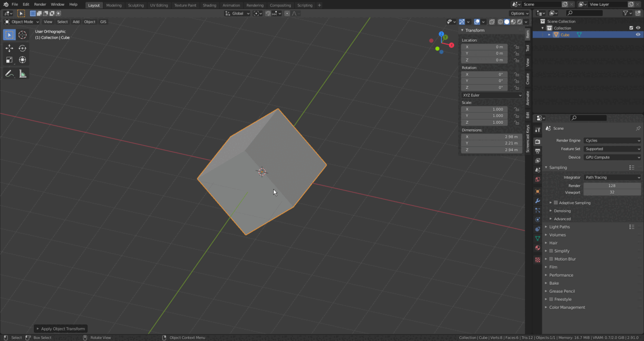The height and width of the screenshot is (341, 644).
Task: Activate the 3D Cursor tool
Action: point(23,35)
